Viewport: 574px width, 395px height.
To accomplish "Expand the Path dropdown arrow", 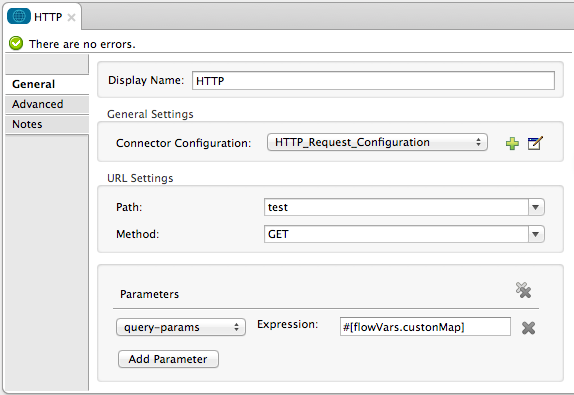I will [536, 207].
